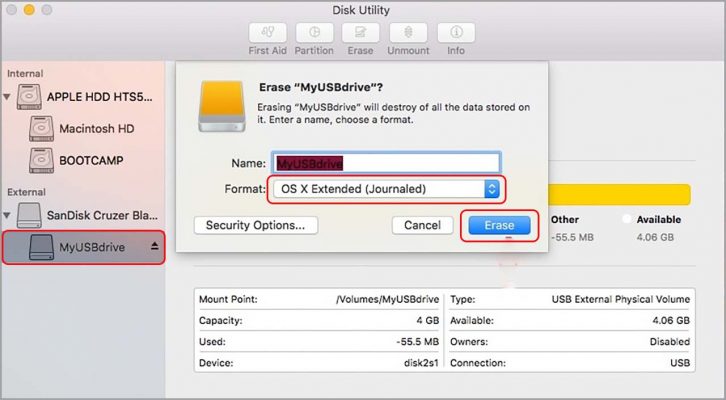Select MyUSBdrive volume in sidebar
The width and height of the screenshot is (726, 400).
tap(83, 247)
